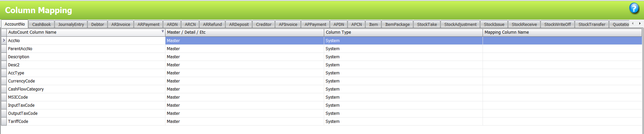Switch to the StockTake tab
Image resolution: width=644 pixels, height=134 pixels.
[x=427, y=24]
